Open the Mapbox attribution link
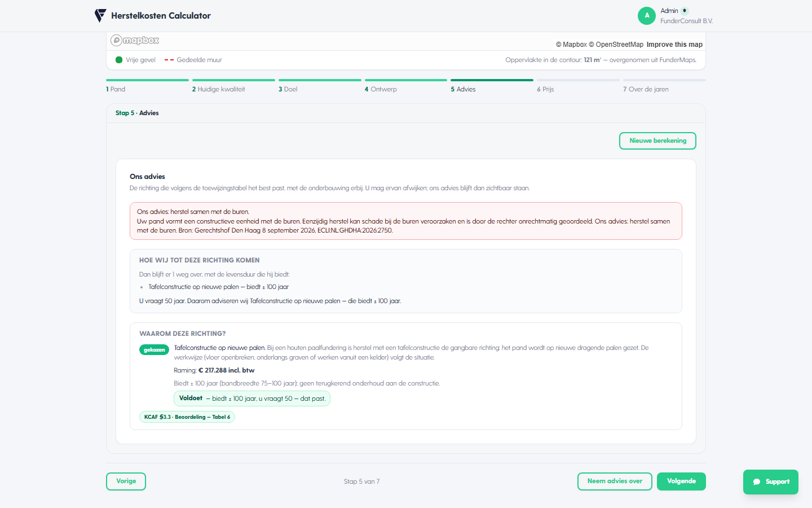Viewport: 812px width, 508px height. click(571, 45)
